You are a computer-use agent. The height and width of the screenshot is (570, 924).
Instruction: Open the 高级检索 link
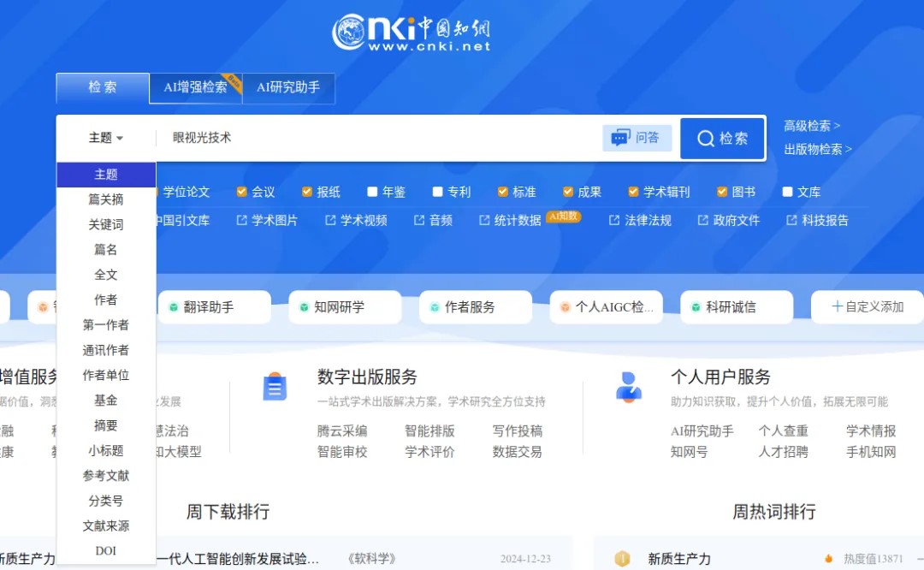click(x=812, y=126)
